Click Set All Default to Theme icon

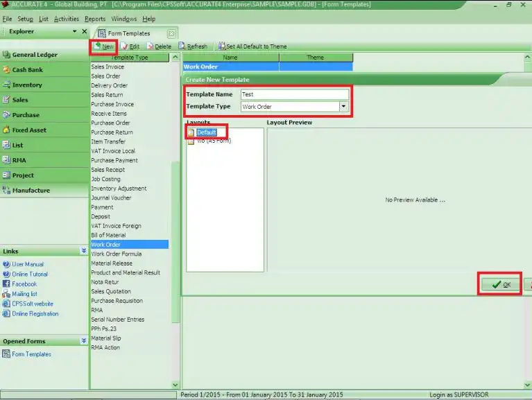[222, 46]
